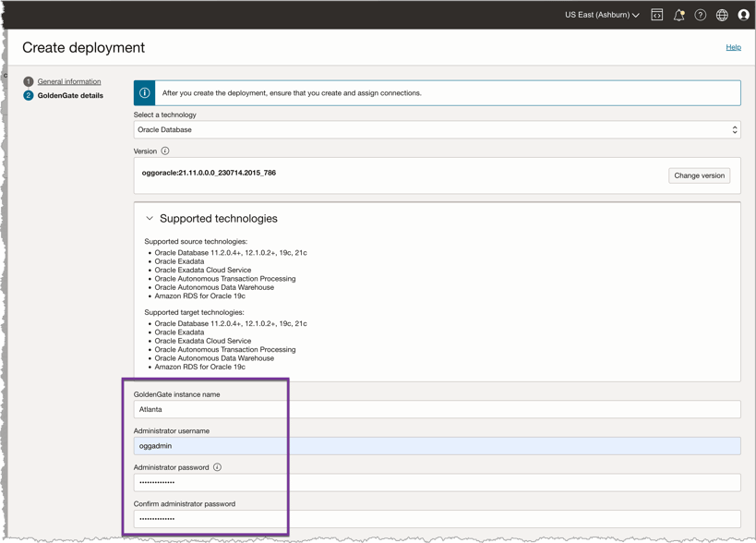The width and height of the screenshot is (756, 543).
Task: Click the Administrator password field
Action: (437, 482)
